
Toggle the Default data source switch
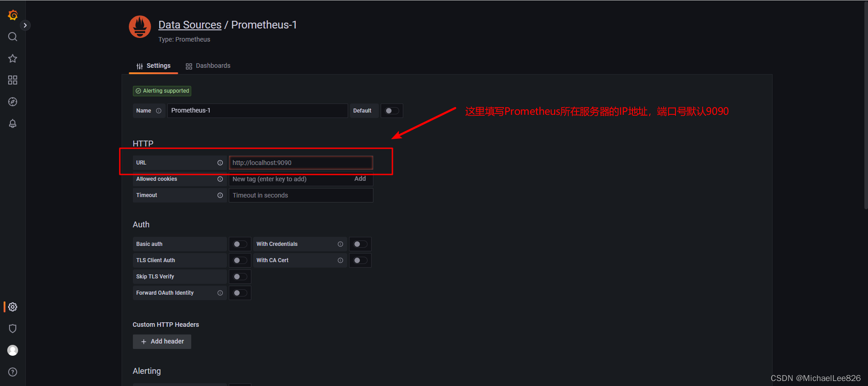tap(392, 111)
